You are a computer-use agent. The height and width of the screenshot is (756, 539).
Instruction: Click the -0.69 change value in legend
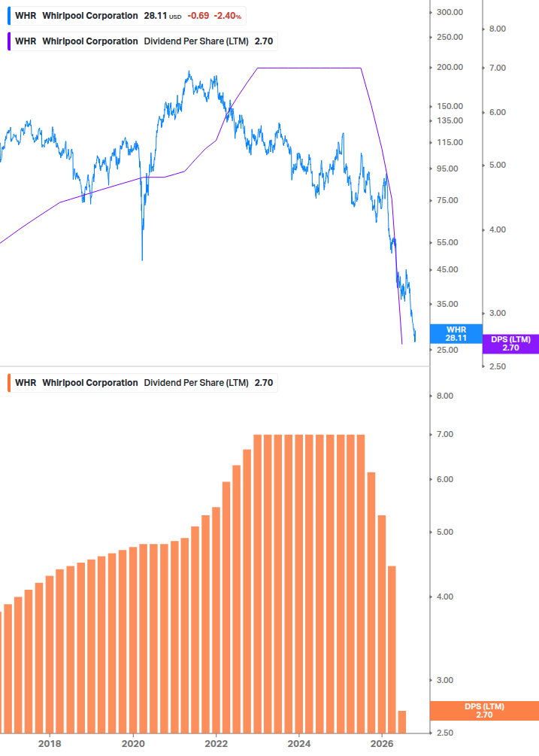click(x=198, y=16)
